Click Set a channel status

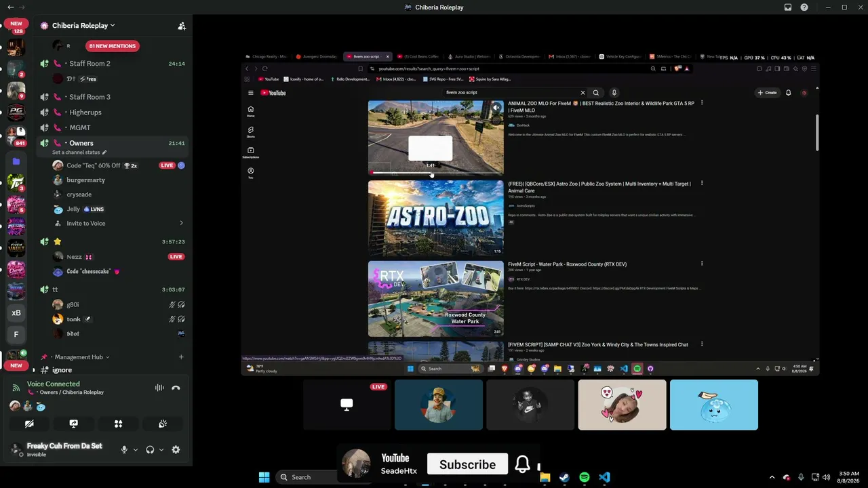pyautogui.click(x=79, y=152)
